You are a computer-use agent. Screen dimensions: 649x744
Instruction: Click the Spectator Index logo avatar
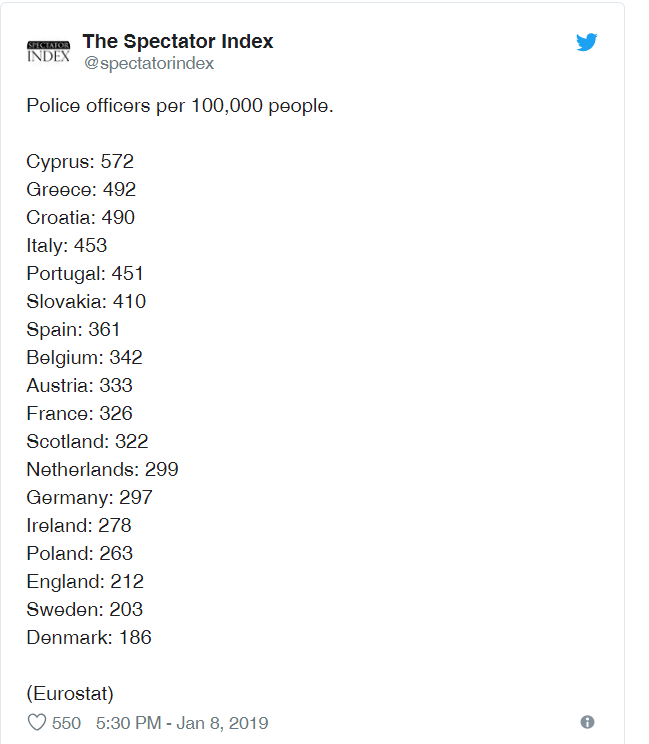coord(48,51)
